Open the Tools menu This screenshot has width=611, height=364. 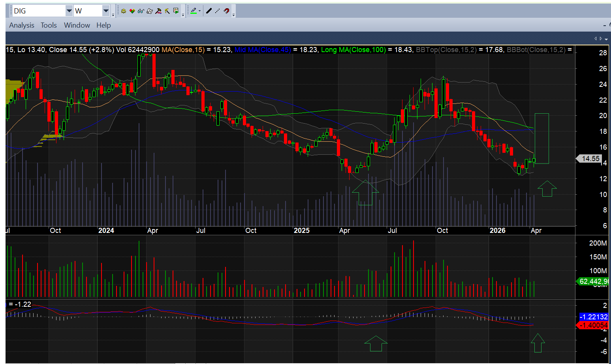(x=49, y=25)
